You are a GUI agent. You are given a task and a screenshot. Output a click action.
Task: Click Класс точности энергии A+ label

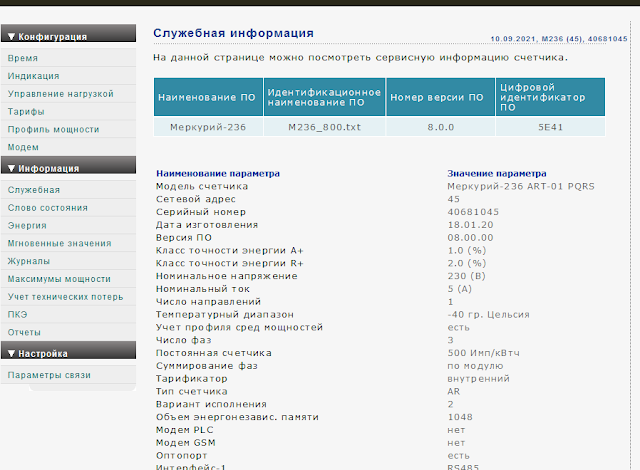[229, 251]
